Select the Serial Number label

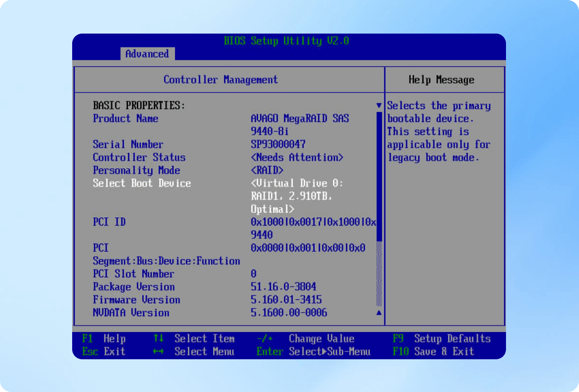click(x=128, y=144)
